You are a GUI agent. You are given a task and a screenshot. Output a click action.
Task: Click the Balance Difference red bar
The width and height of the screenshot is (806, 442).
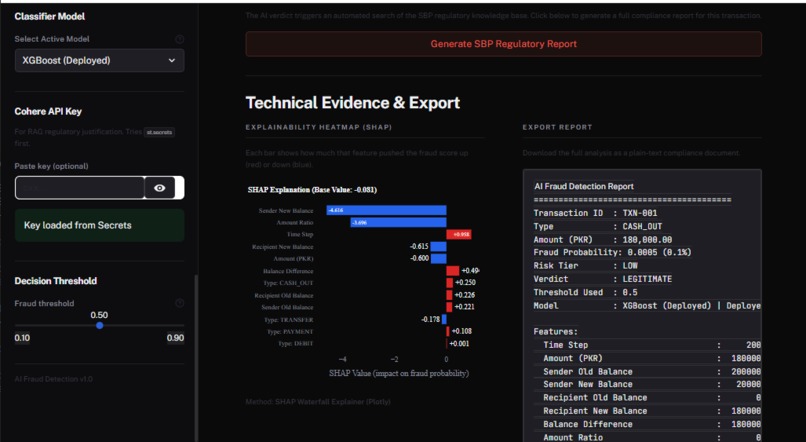coord(453,271)
